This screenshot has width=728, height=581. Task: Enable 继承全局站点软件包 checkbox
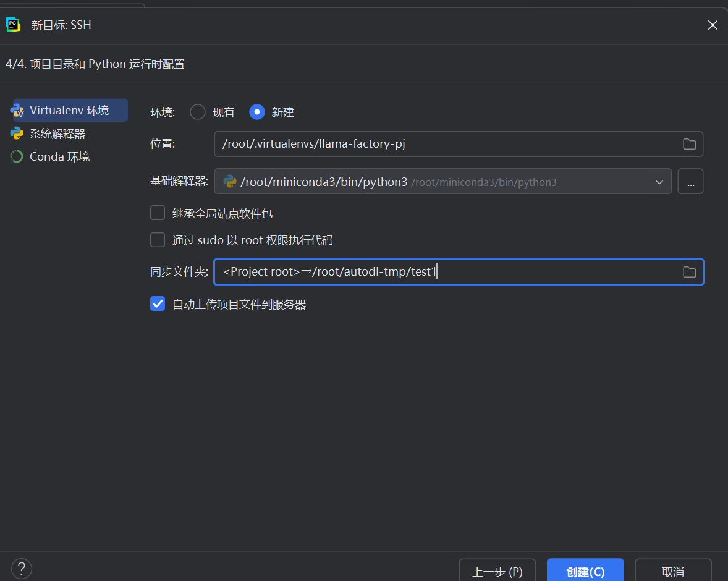pyautogui.click(x=158, y=213)
